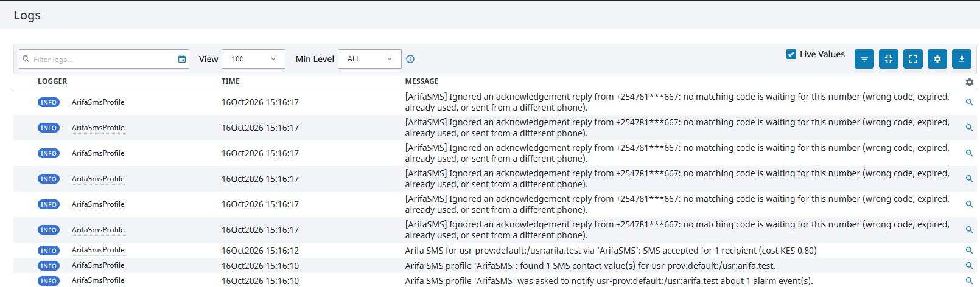This screenshot has height=287, width=980.
Task: Open column settings gear above the table
Action: 970,81
